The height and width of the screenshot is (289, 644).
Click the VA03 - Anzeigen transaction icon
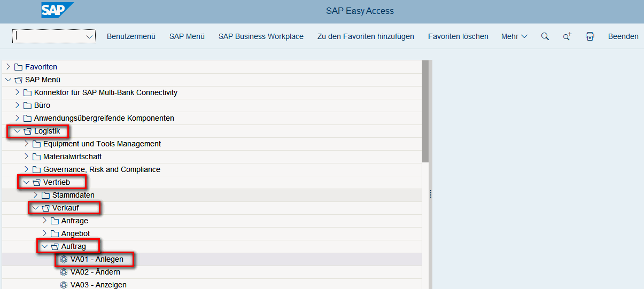click(x=64, y=285)
